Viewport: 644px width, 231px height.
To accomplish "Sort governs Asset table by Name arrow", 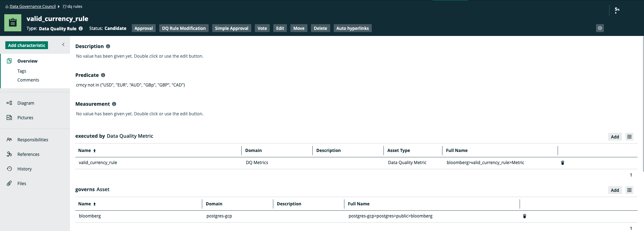I will pyautogui.click(x=95, y=204).
